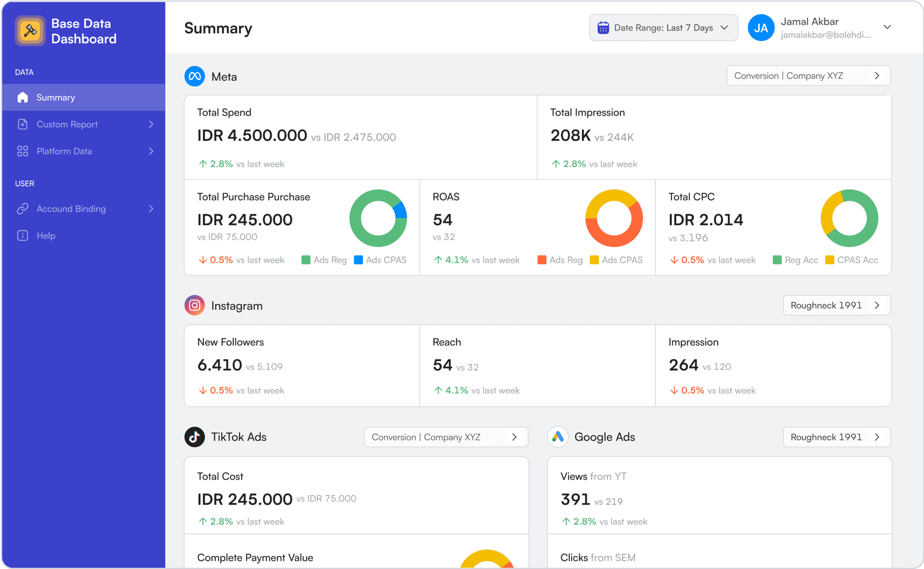Click the Total CPC donut chart
Viewport: 924px width, 569px height.
[x=849, y=218]
